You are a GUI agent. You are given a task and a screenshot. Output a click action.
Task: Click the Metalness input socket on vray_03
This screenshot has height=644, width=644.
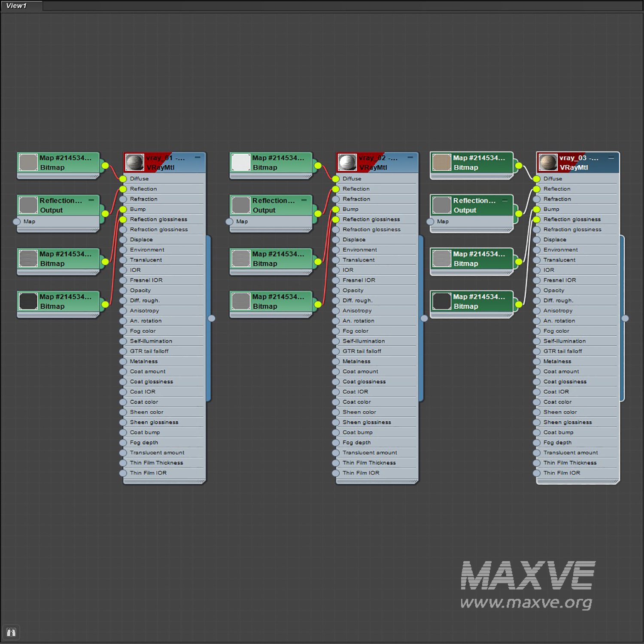pos(537,361)
